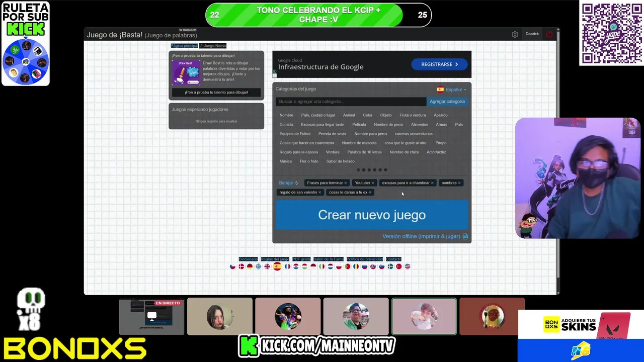Add the 'Color' category
This screenshot has height=362, width=644.
point(368,115)
